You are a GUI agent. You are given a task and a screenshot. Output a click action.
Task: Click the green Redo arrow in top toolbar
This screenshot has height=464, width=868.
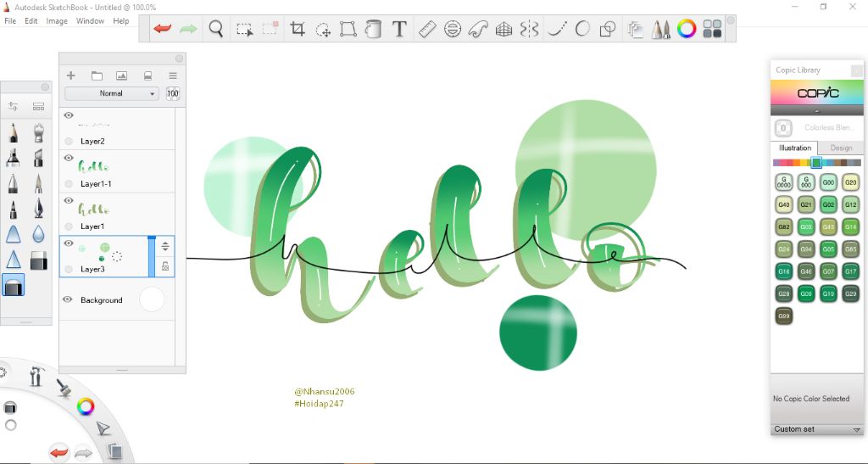click(188, 29)
